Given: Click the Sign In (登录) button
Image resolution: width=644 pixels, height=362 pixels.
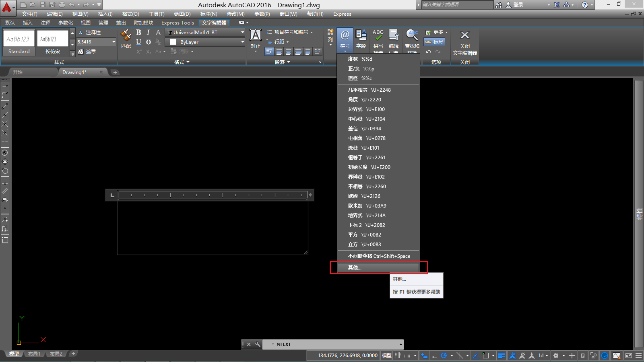Looking at the screenshot, I should (514, 5).
